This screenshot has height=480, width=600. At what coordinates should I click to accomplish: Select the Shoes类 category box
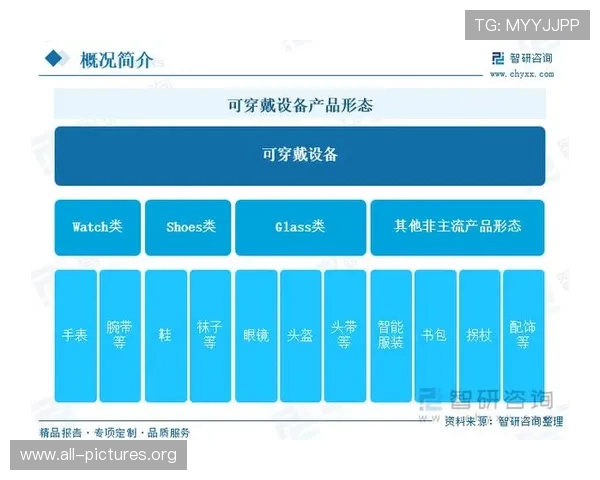pos(188,227)
